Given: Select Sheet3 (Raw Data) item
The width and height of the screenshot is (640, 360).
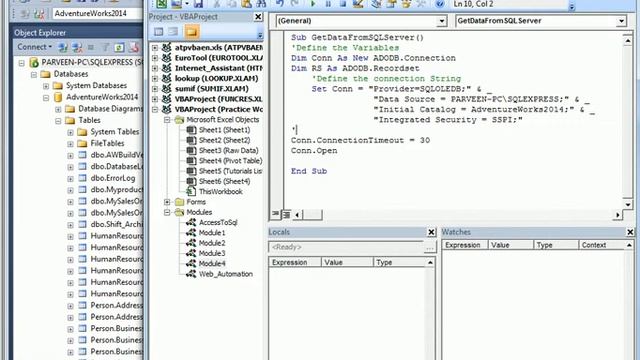Looking at the screenshot, I should (228, 150).
